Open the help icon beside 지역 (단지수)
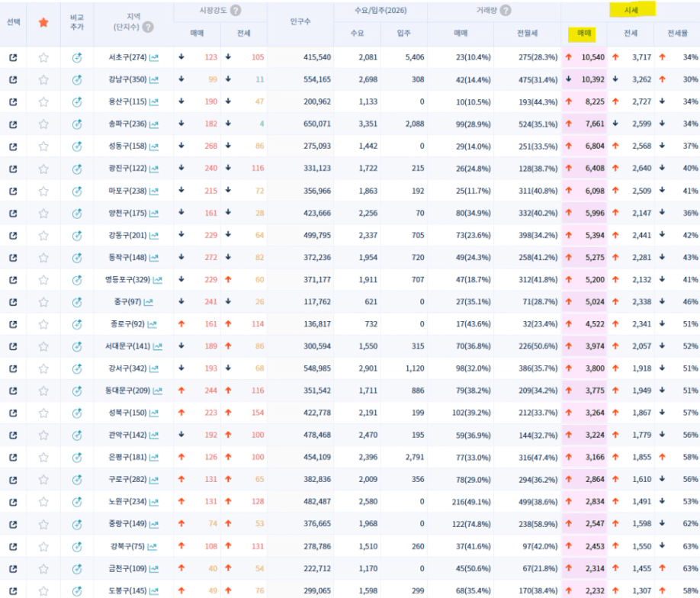 click(148, 27)
